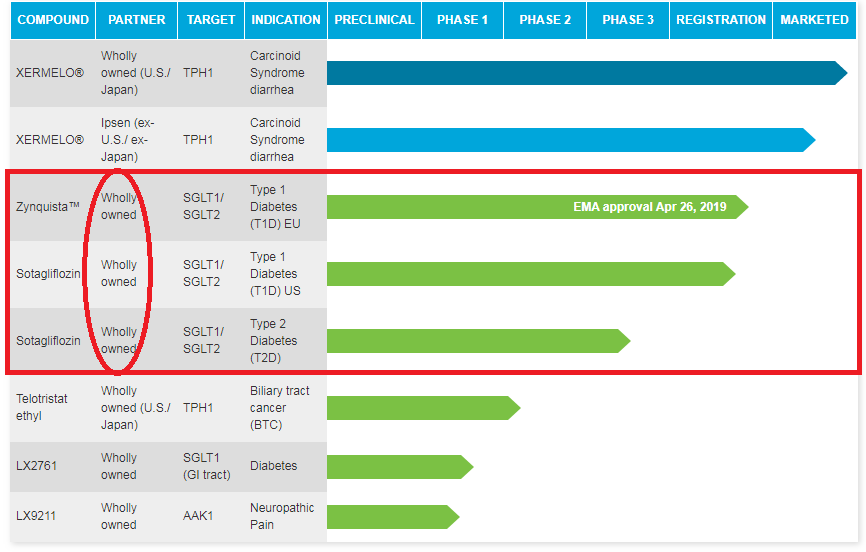The height and width of the screenshot is (552, 866).
Task: Open the Telotristat ethyl compound entry
Action: tap(42, 407)
